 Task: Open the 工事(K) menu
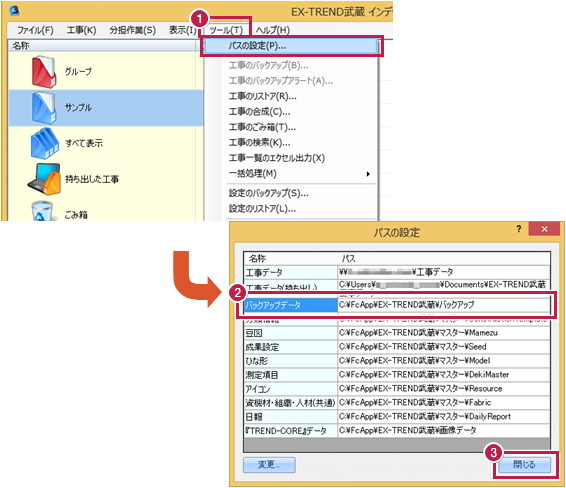coord(81,30)
